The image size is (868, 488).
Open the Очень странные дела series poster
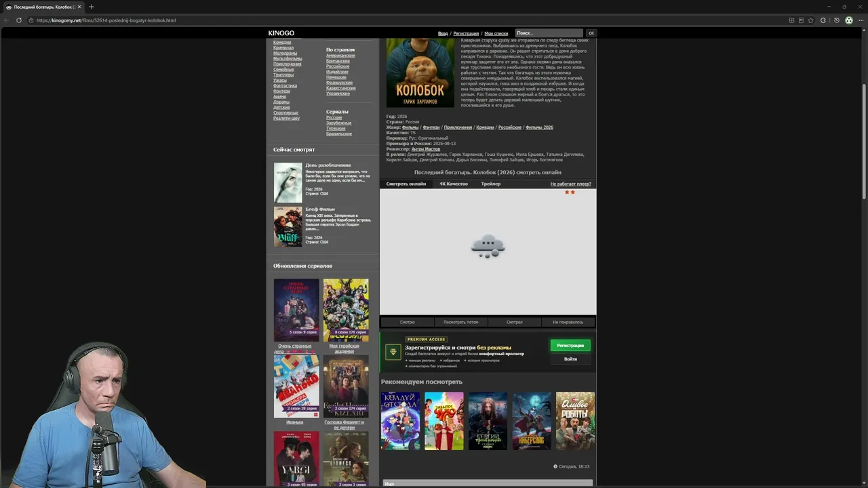click(x=296, y=310)
